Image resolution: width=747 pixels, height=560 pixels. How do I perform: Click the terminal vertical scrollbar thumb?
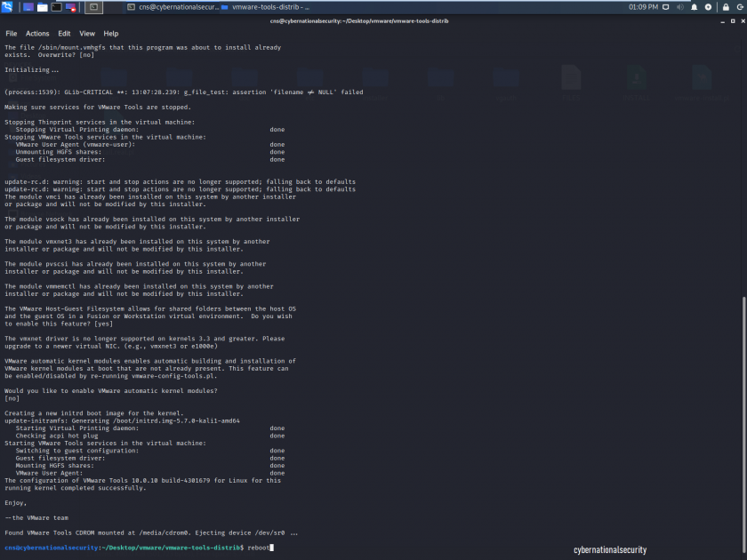pos(744,423)
